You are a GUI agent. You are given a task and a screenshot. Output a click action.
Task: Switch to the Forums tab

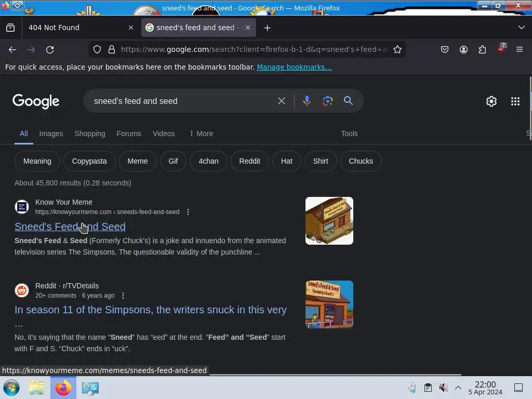[129, 134]
